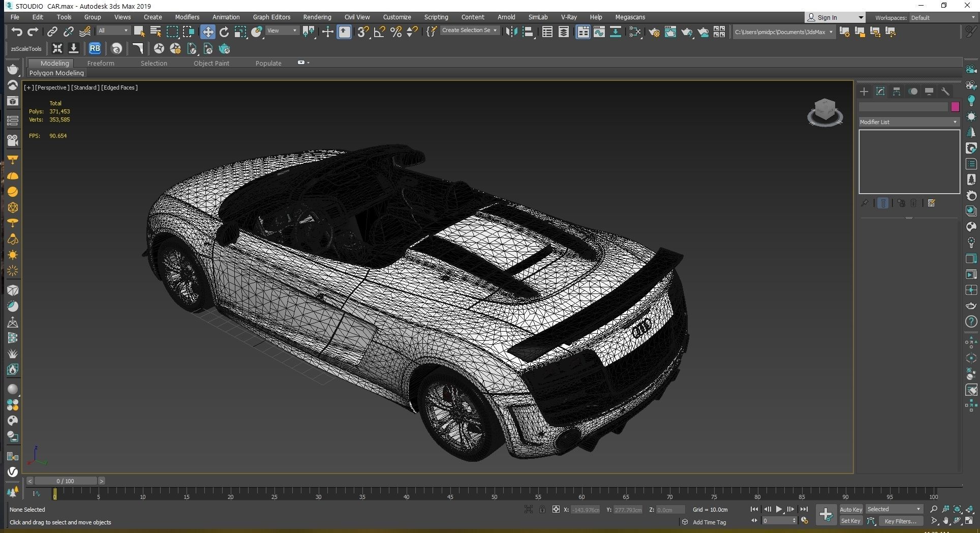Open the Key Filters dialog
Image resolution: width=980 pixels, height=533 pixels.
pyautogui.click(x=900, y=521)
